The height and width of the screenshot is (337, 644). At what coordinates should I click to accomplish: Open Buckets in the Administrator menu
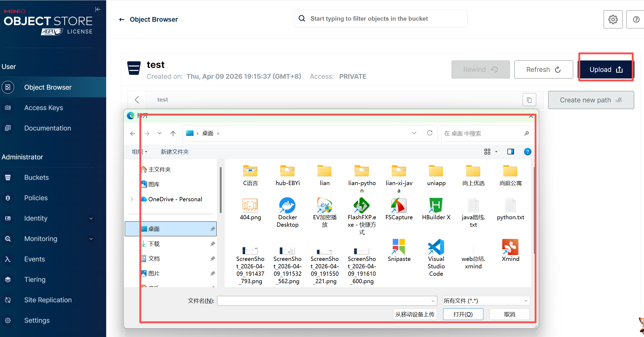tap(36, 177)
